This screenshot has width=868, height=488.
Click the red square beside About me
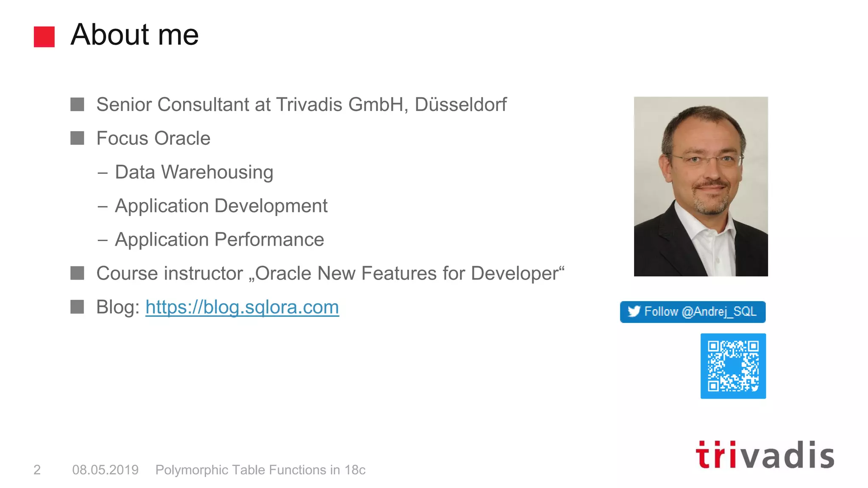(x=44, y=37)
